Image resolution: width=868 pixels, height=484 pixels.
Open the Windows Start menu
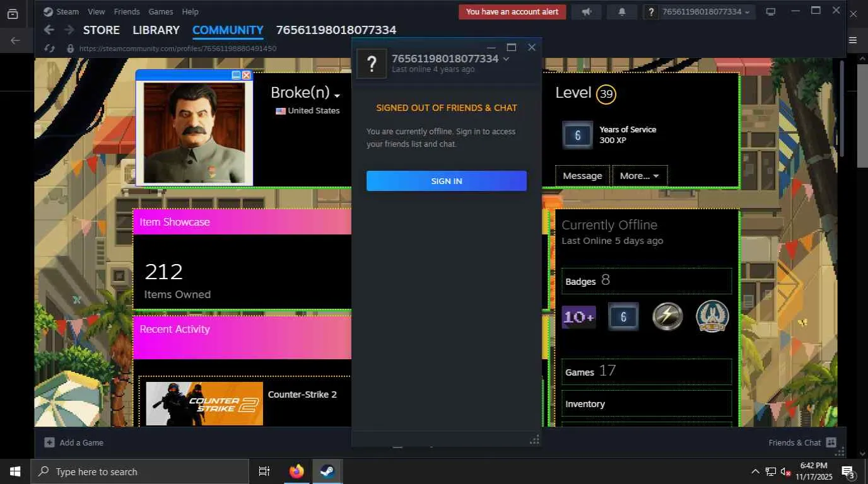[15, 471]
